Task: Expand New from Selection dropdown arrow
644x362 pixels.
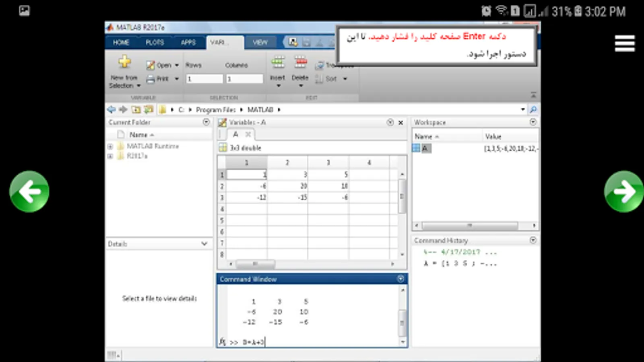Action: [x=138, y=86]
